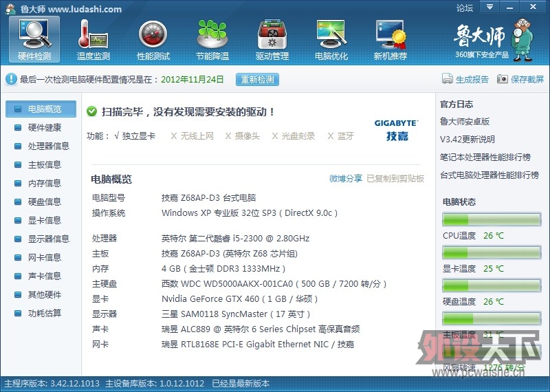Open 节能降温 energy saving tool

212,40
